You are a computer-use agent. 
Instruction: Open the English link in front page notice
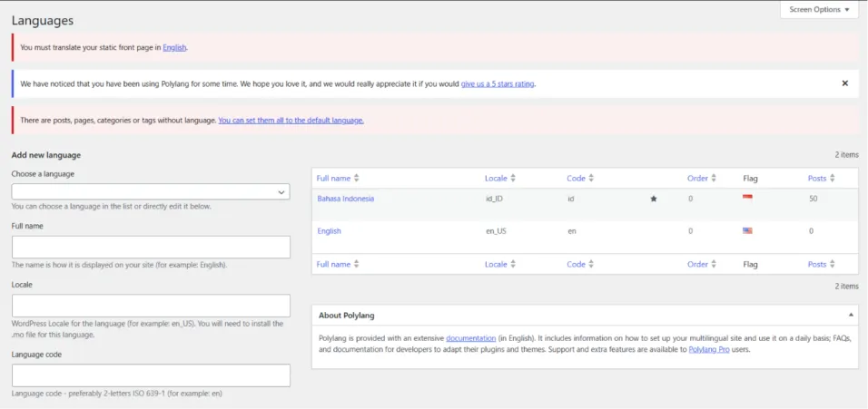point(174,47)
